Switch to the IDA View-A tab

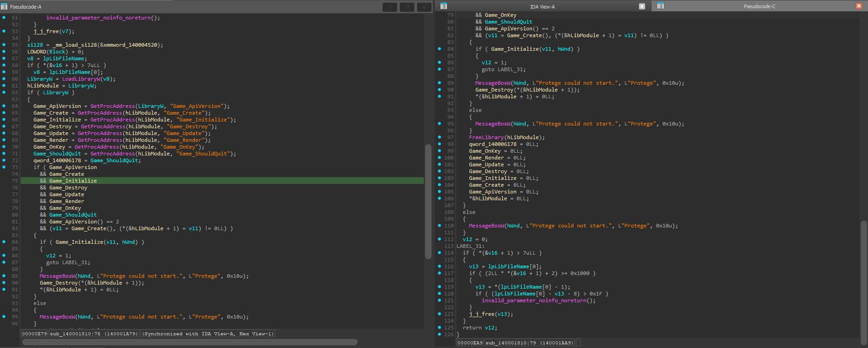click(x=542, y=6)
